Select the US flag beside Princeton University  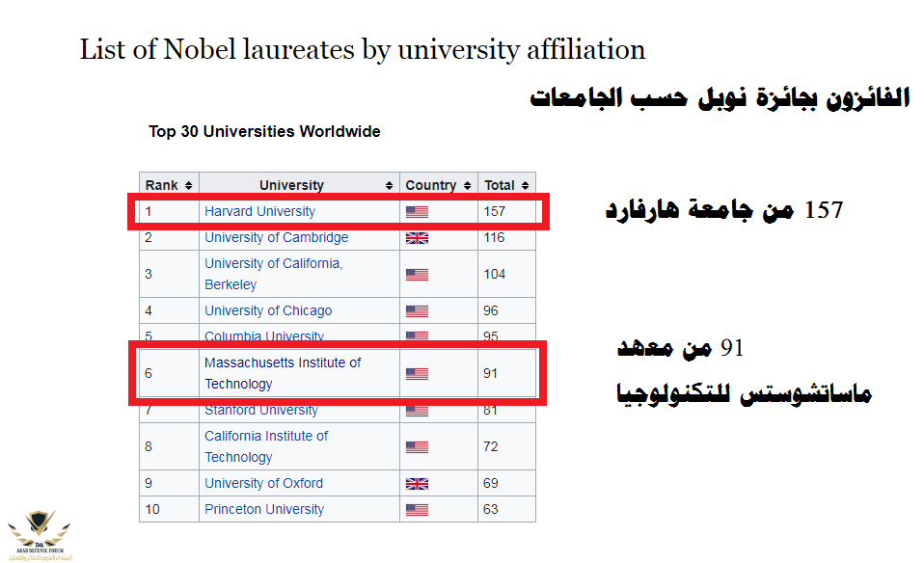click(x=418, y=509)
